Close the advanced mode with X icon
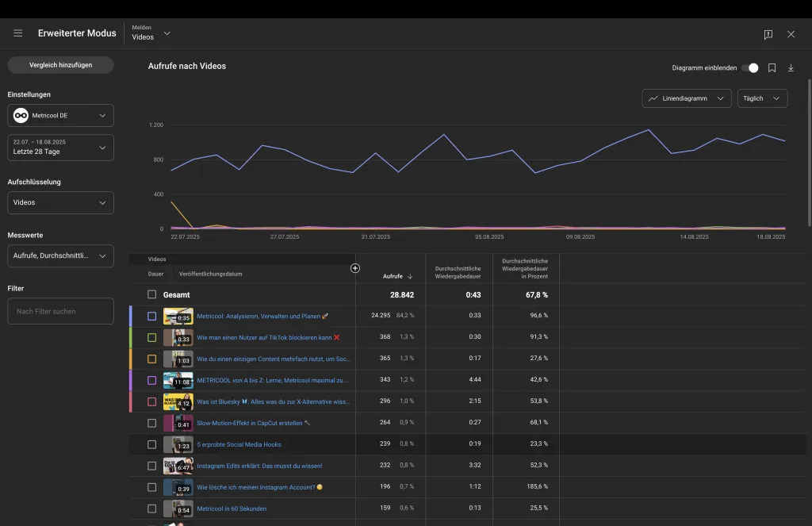812x526 pixels. pos(791,34)
